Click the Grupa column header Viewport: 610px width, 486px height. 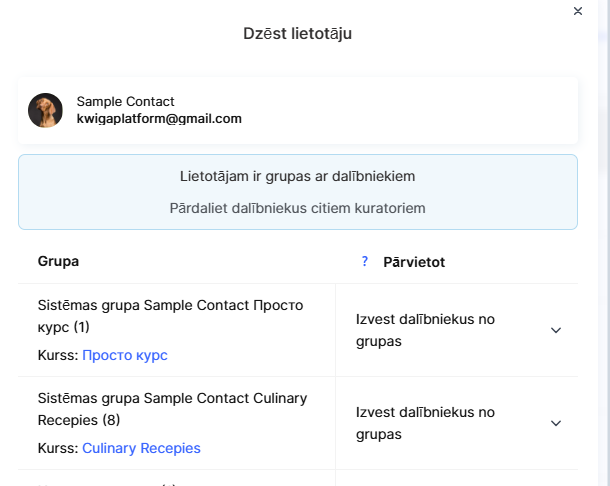click(58, 261)
